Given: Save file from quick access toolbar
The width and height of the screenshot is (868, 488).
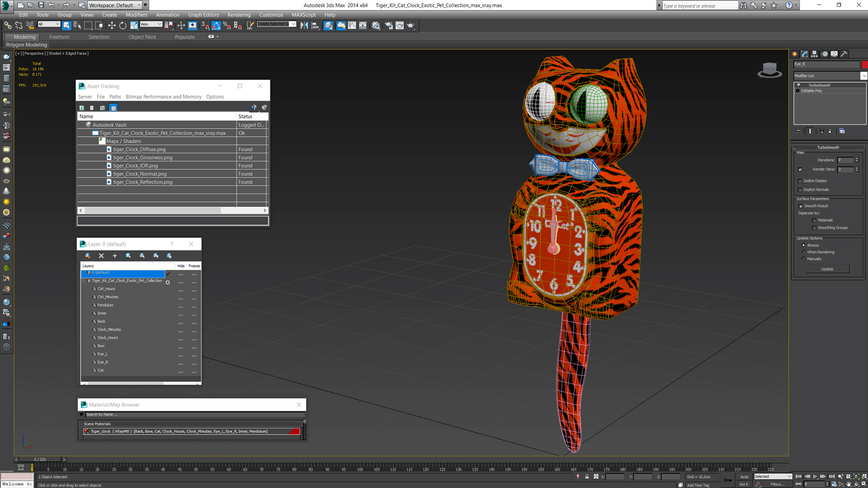Looking at the screenshot, I should click(41, 5).
